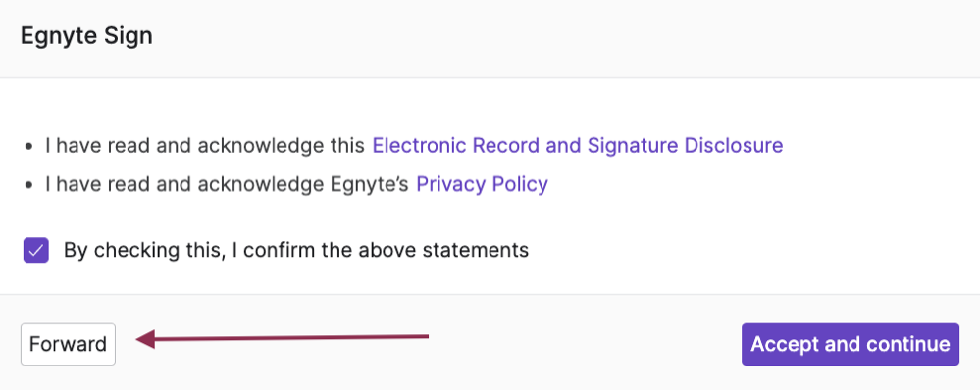Click the red arrow pointing to Forward

point(283,339)
